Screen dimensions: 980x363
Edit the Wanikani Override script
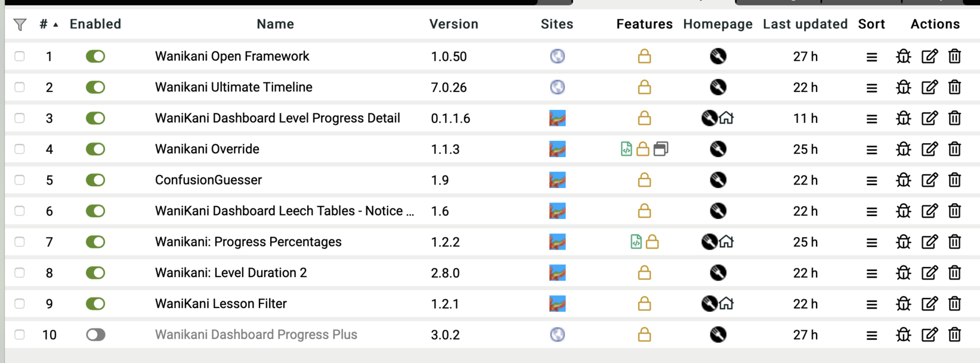[929, 149]
